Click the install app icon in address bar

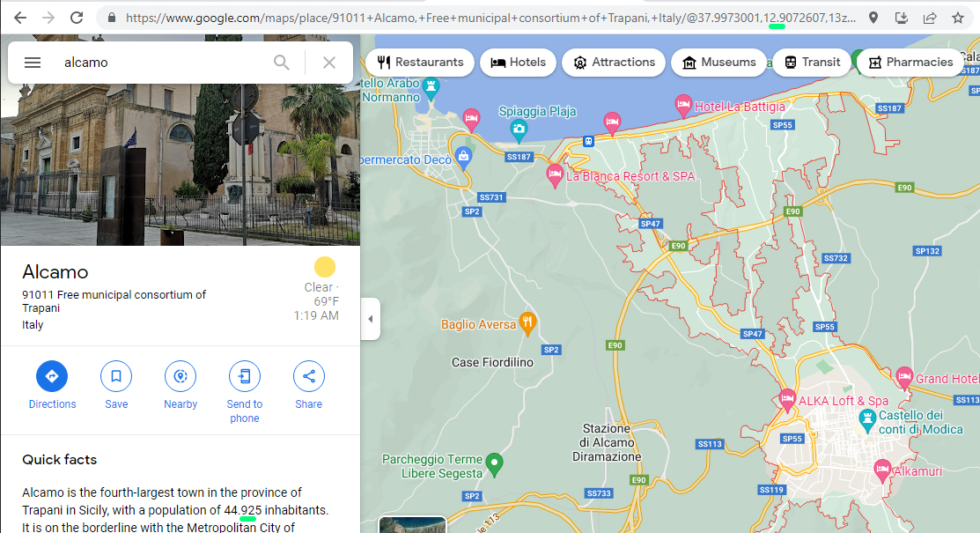point(902,18)
